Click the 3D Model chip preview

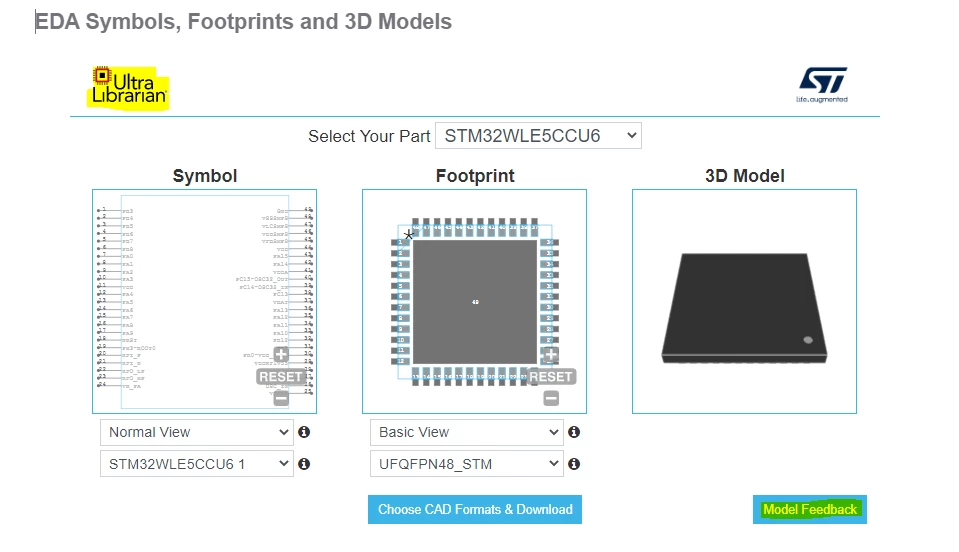(x=744, y=308)
